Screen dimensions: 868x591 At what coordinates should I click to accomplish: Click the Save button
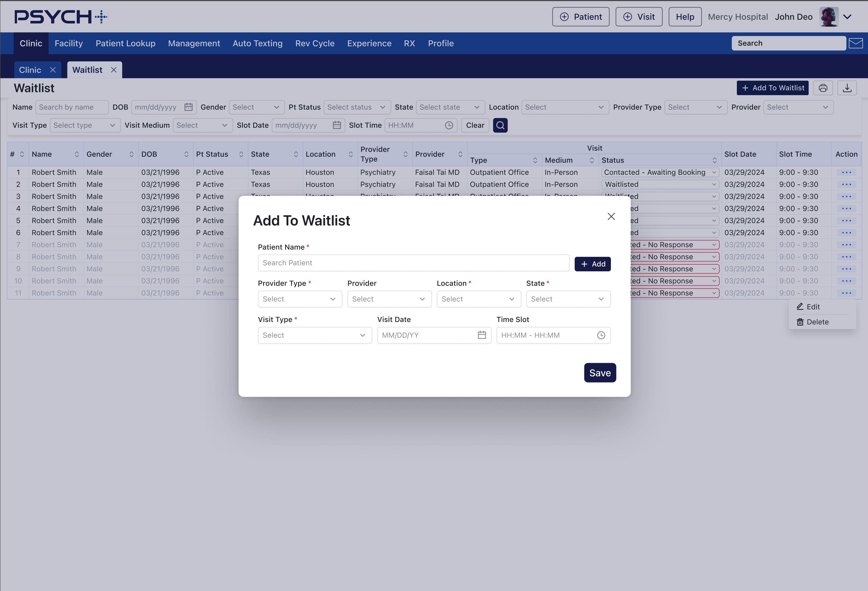coord(599,372)
